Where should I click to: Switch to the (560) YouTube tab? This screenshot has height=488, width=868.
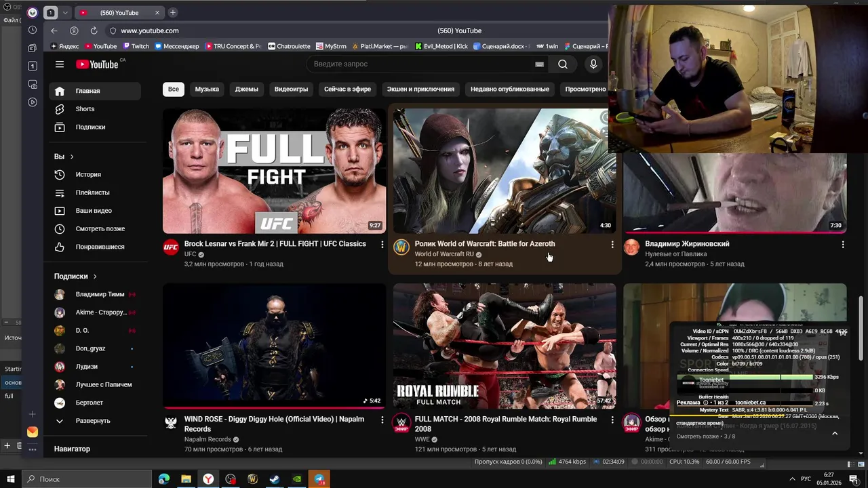coord(119,13)
